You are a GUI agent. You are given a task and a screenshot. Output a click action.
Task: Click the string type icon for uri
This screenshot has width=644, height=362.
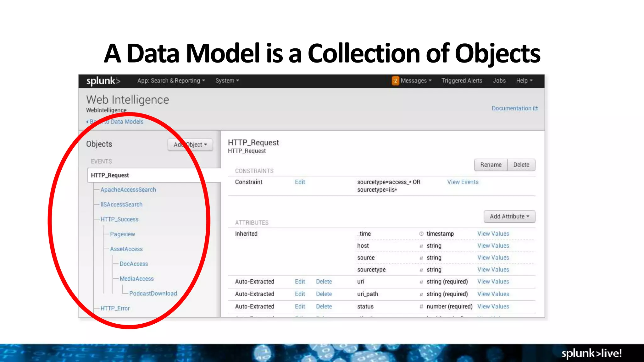421,282
